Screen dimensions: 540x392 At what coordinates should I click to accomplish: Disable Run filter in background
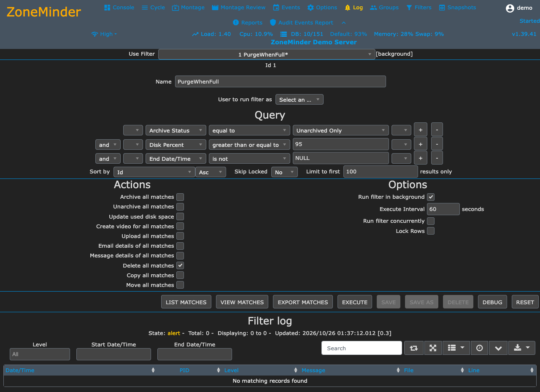coord(431,197)
